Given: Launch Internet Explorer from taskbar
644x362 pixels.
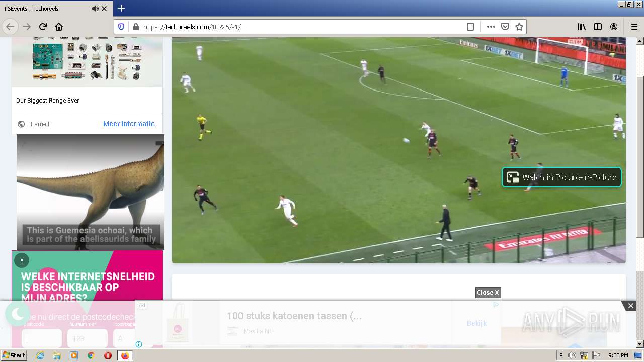Looking at the screenshot, I should pyautogui.click(x=40, y=355).
